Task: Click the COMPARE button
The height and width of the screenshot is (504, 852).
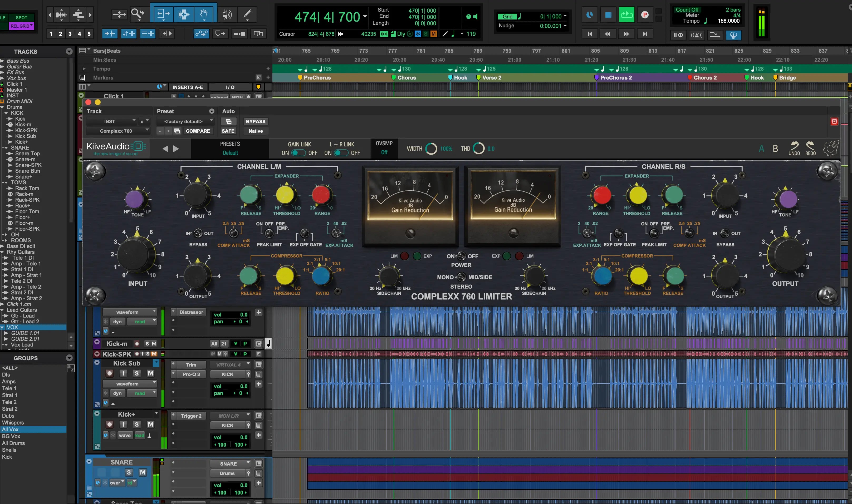Action: pyautogui.click(x=198, y=131)
